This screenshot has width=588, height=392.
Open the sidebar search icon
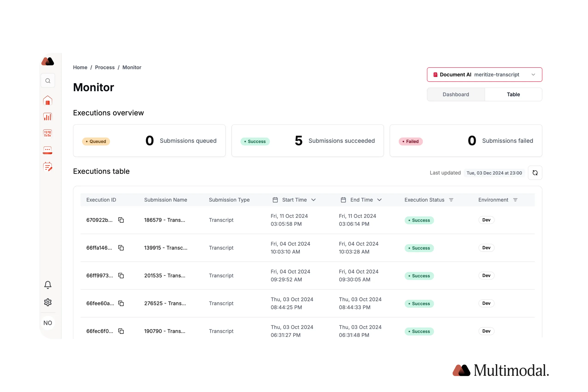[x=48, y=81]
